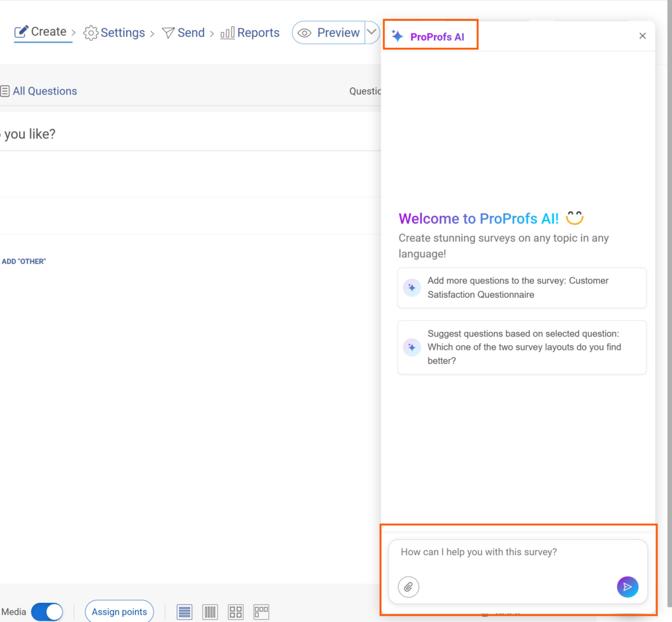Click the Assign points button
Screen dimensions: 672x622
(x=119, y=612)
